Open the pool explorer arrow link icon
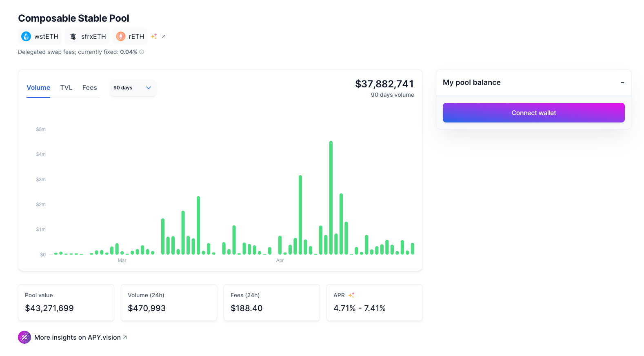The image size is (644, 356). click(x=164, y=36)
